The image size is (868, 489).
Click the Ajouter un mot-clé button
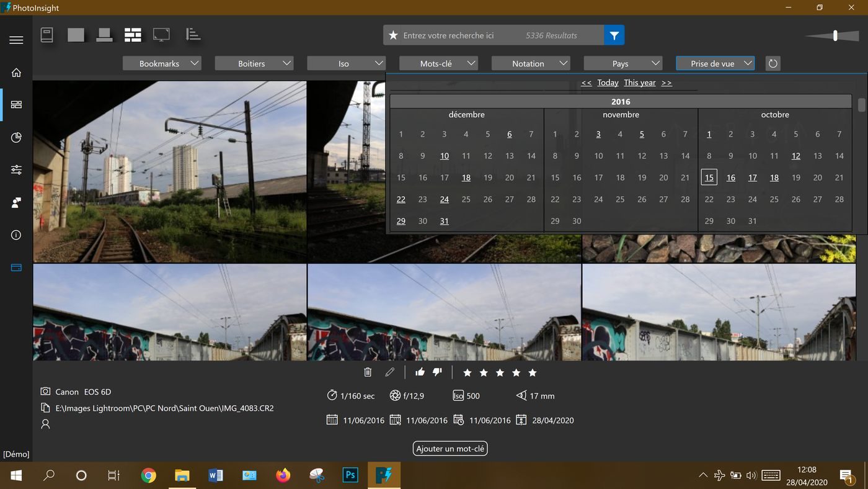(x=449, y=448)
